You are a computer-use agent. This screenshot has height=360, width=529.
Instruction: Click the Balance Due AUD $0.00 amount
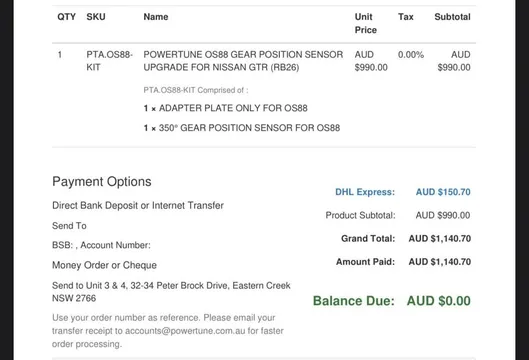439,301
